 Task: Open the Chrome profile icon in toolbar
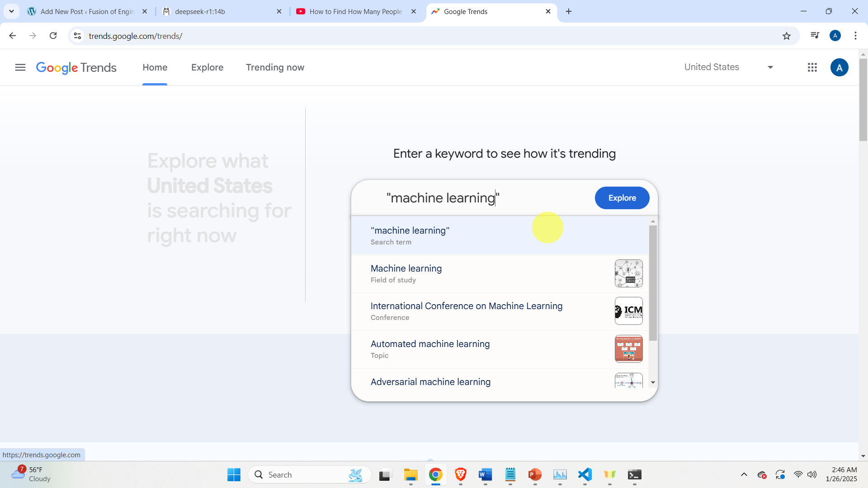835,36
